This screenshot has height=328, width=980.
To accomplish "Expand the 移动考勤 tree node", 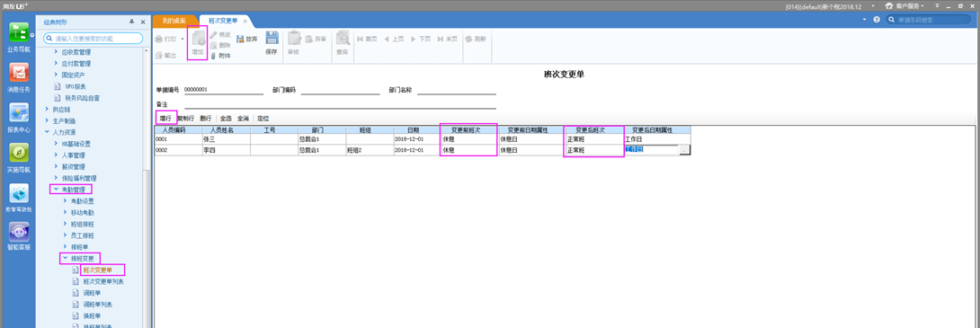I will point(65,212).
